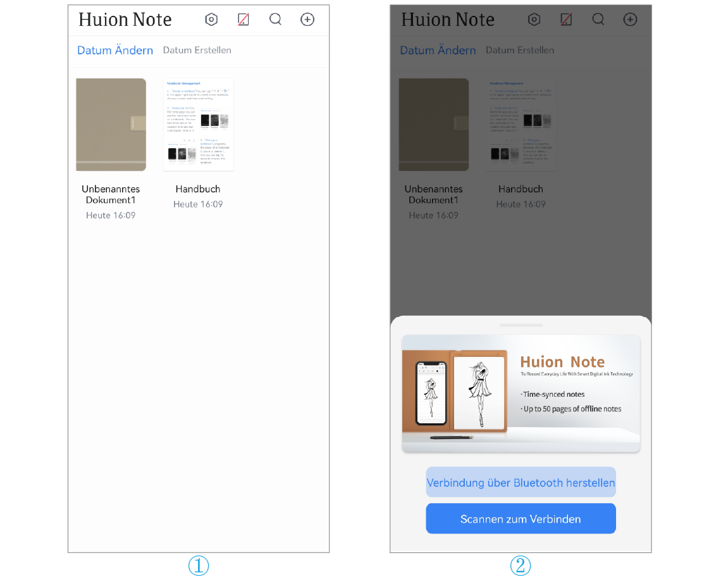The image size is (728, 579).
Task: Tap the add notebook plus icon in screen 1
Action: (x=307, y=20)
